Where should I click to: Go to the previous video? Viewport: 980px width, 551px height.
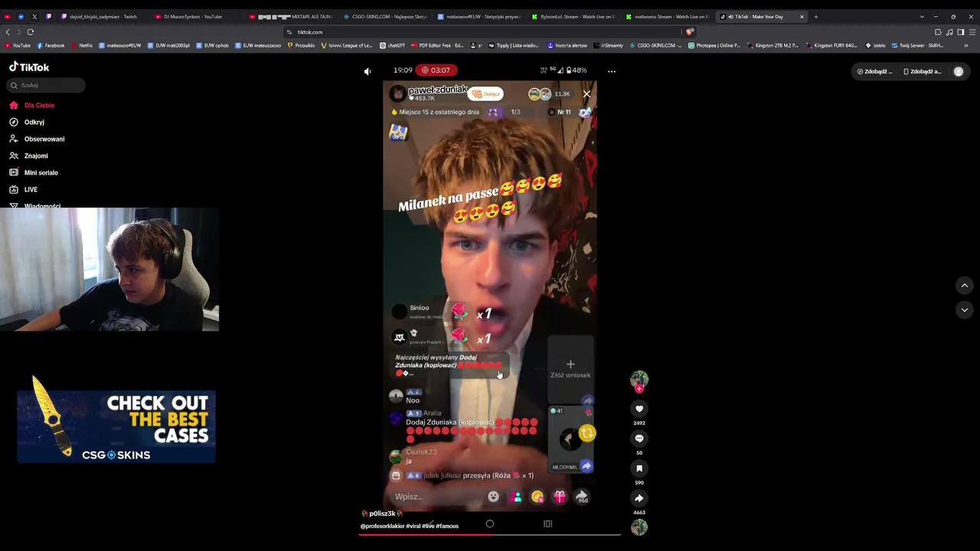[965, 285]
